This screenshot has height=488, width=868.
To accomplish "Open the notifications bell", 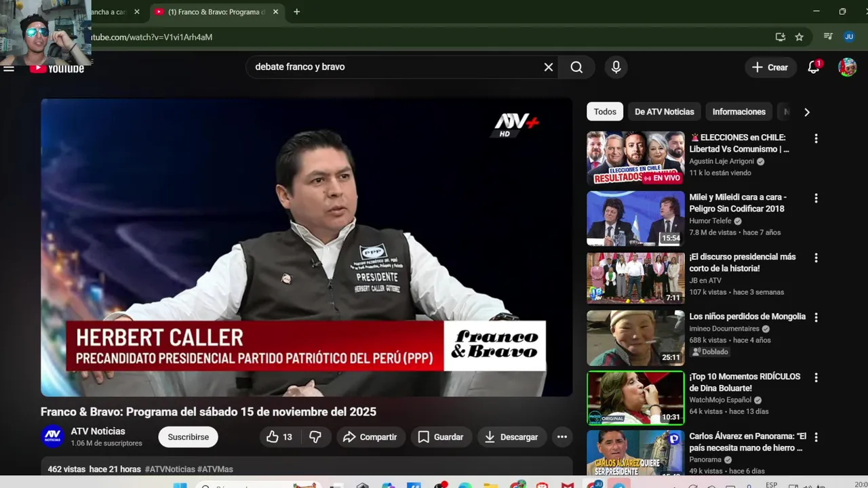I will (x=814, y=67).
